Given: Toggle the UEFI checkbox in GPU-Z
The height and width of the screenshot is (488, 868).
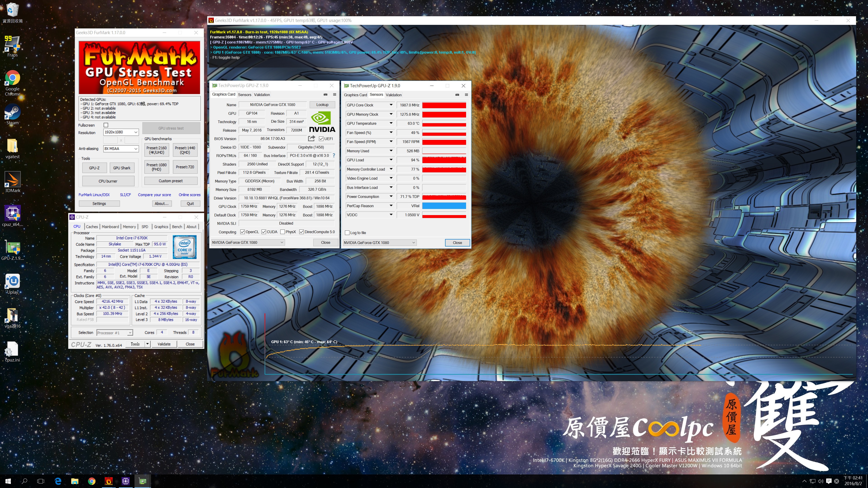Looking at the screenshot, I should tap(321, 139).
